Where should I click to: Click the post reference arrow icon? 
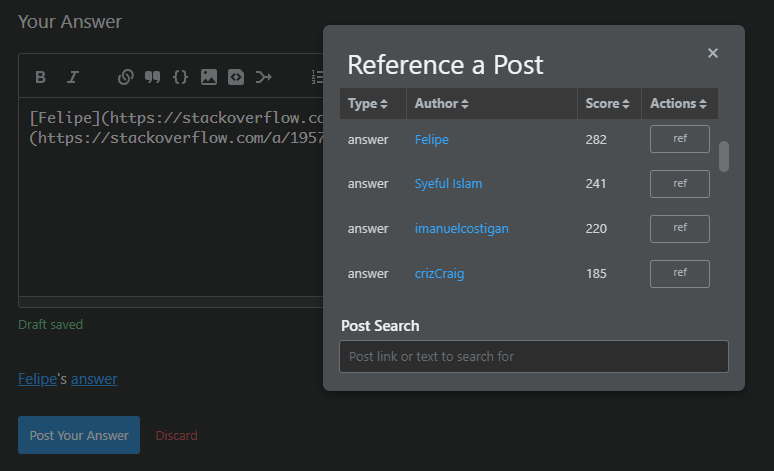coord(264,77)
